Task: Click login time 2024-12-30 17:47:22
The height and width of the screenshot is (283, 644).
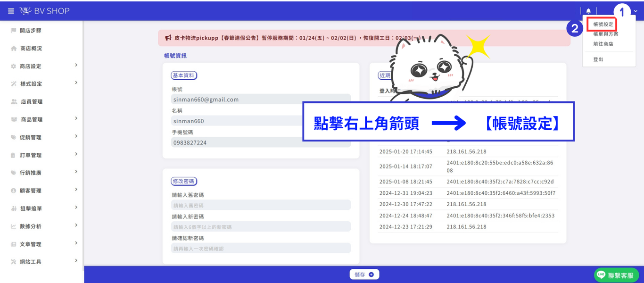Action: point(406,204)
